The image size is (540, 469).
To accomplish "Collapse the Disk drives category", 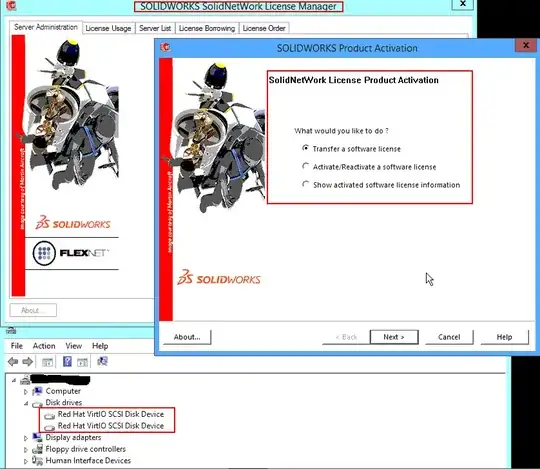I will pyautogui.click(x=26, y=403).
